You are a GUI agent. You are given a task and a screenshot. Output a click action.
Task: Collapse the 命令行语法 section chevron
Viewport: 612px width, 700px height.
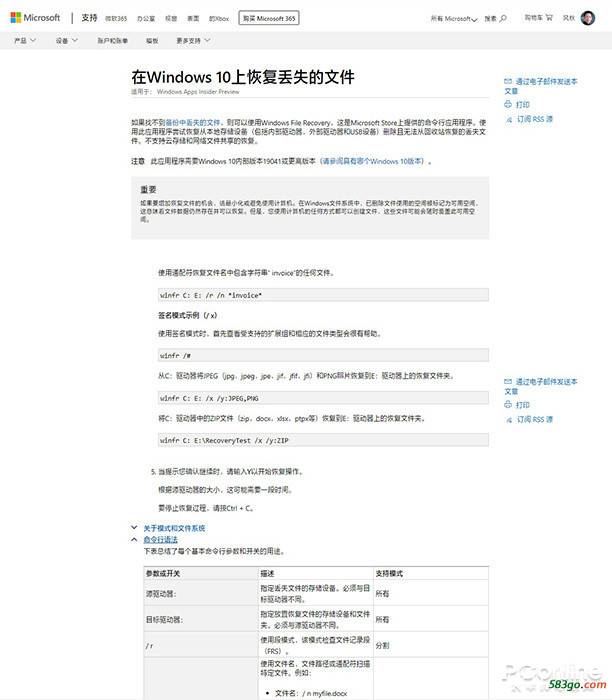click(x=134, y=539)
